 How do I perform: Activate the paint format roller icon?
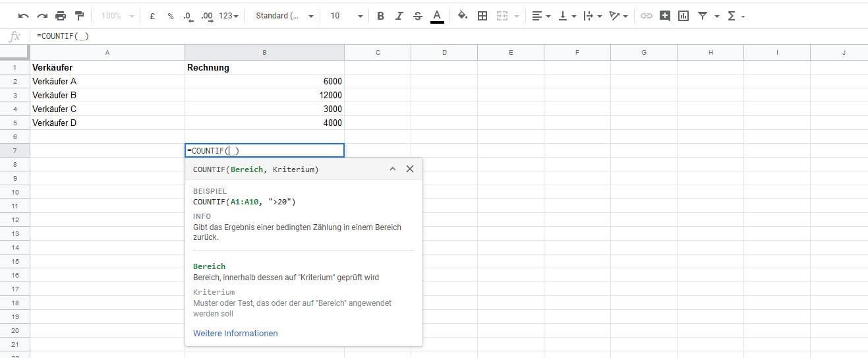pos(80,16)
